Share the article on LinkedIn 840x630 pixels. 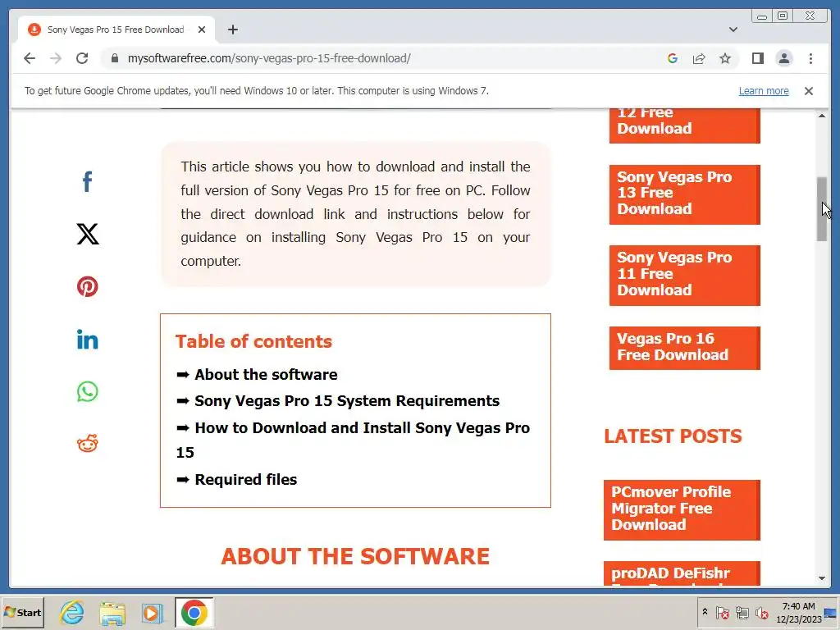click(x=87, y=339)
